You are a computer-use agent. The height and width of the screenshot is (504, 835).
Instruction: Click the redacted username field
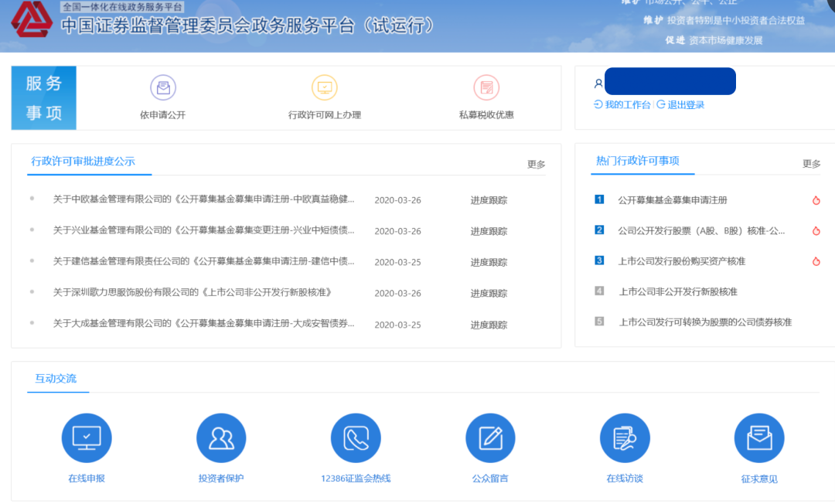coord(670,81)
